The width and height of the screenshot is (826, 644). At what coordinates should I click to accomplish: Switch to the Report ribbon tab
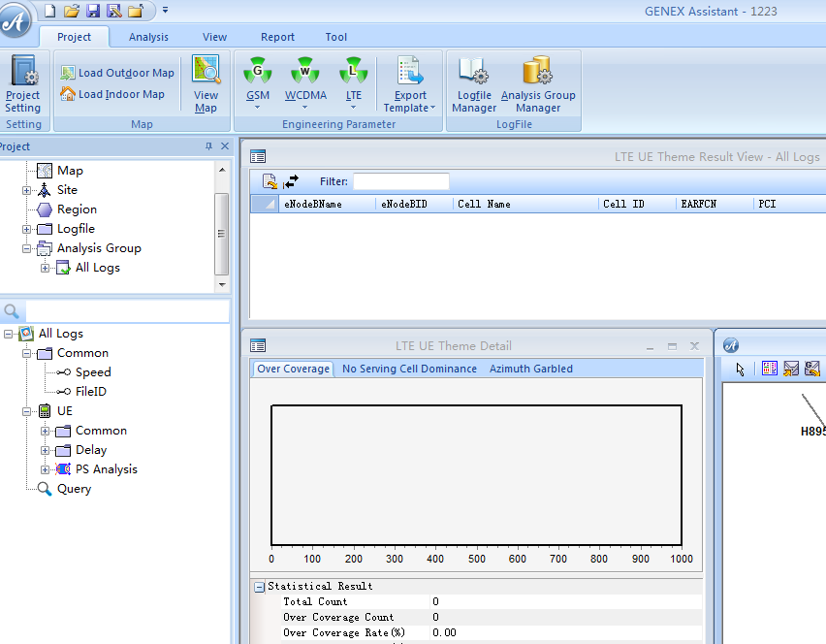tap(277, 37)
